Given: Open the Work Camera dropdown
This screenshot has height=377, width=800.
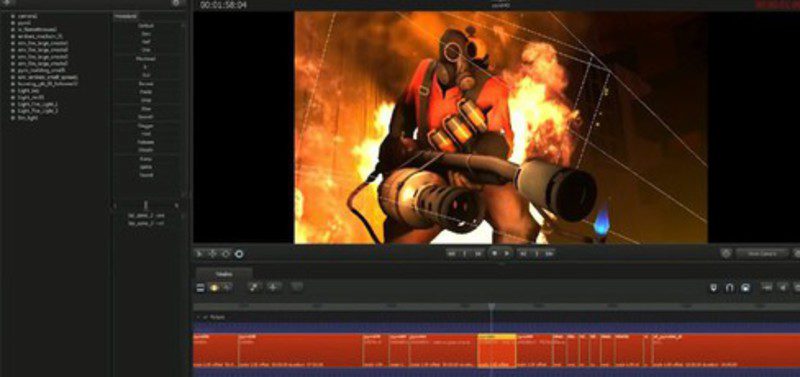Looking at the screenshot, I should pos(762,253).
